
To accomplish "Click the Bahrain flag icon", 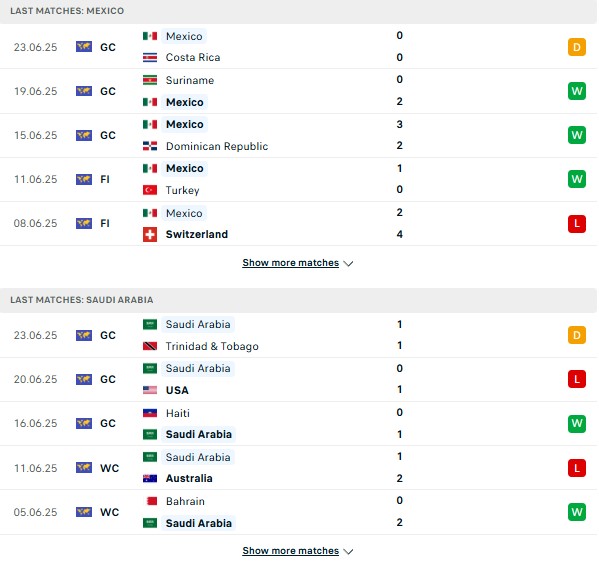I will pyautogui.click(x=151, y=501).
